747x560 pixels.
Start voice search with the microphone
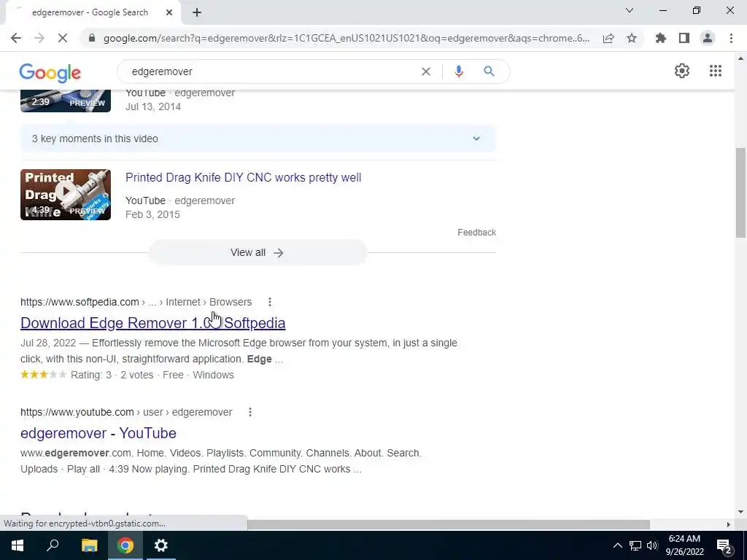(459, 71)
